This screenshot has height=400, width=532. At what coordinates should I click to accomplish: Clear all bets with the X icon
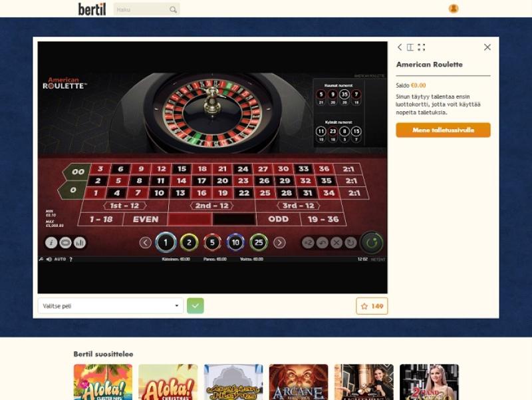point(336,243)
